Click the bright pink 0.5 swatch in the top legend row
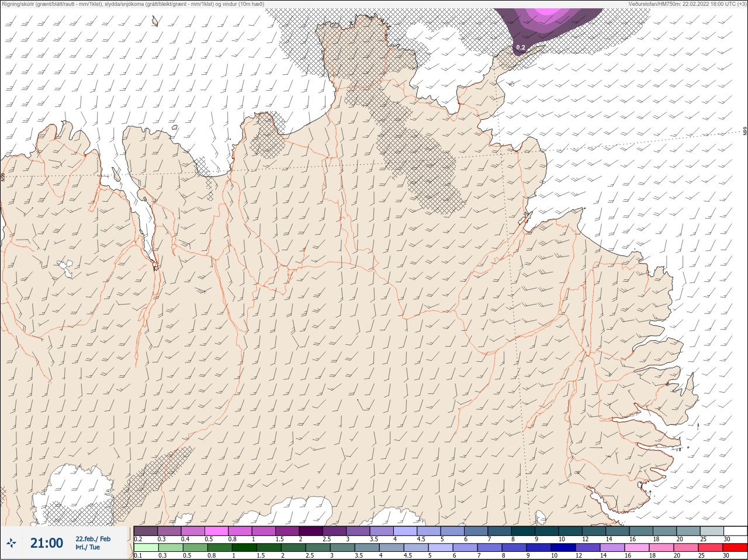Screen dimensions: 748x560 click(x=216, y=531)
